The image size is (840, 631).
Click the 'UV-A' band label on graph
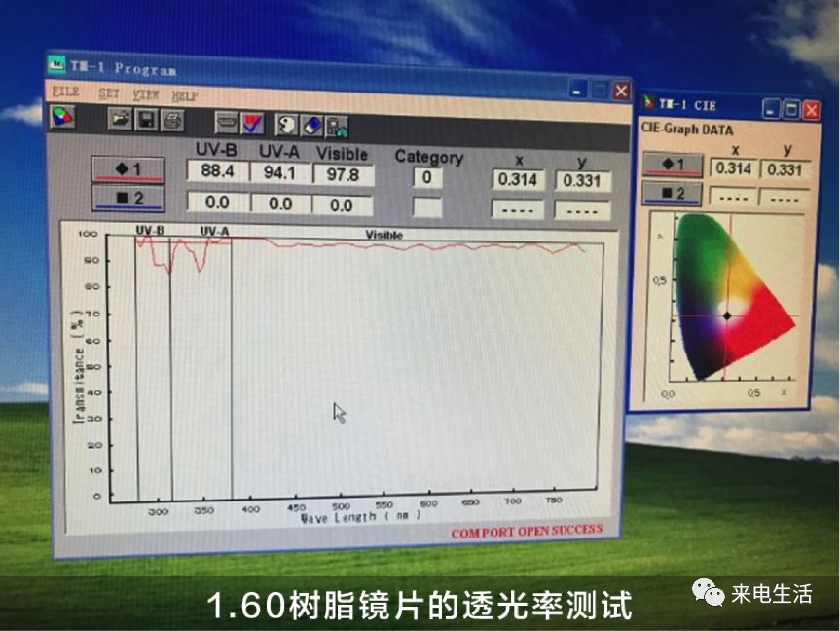(x=214, y=231)
